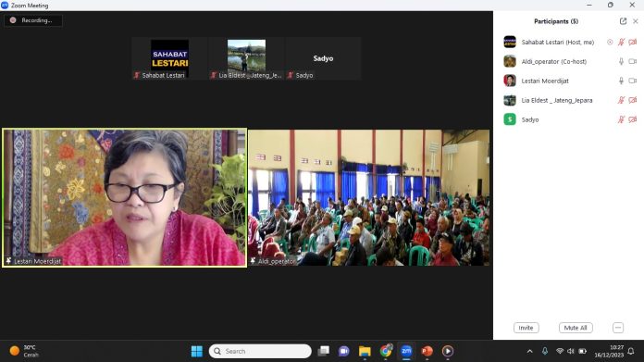Open PowerPoint from the taskbar
Screen dimensions: 644x362
click(427, 351)
